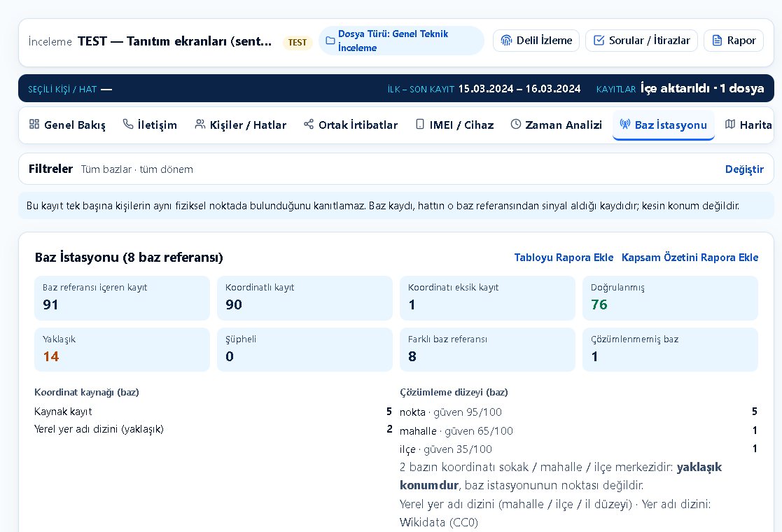782x532 pixels.
Task: Click the yaklaşık konumdur bold note
Action: pyautogui.click(x=561, y=476)
